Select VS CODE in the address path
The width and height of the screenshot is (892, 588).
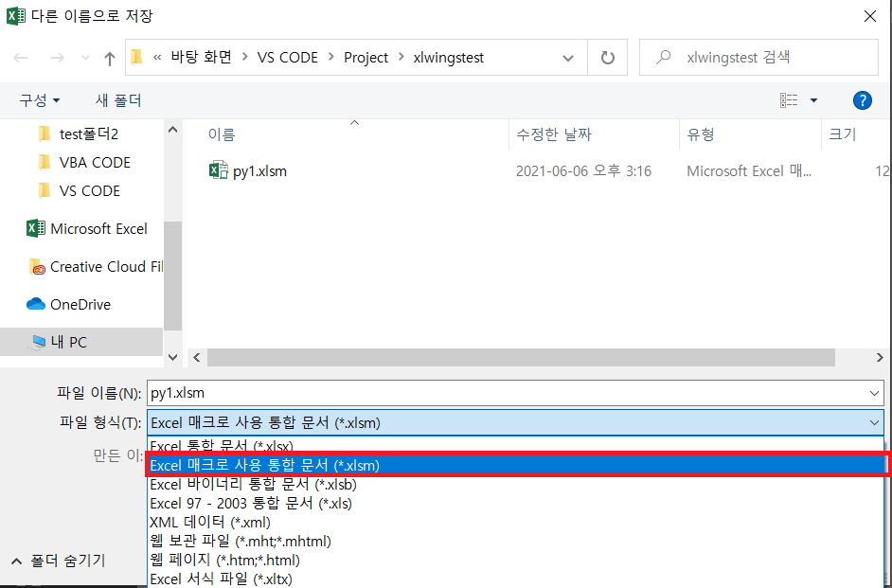pos(287,58)
